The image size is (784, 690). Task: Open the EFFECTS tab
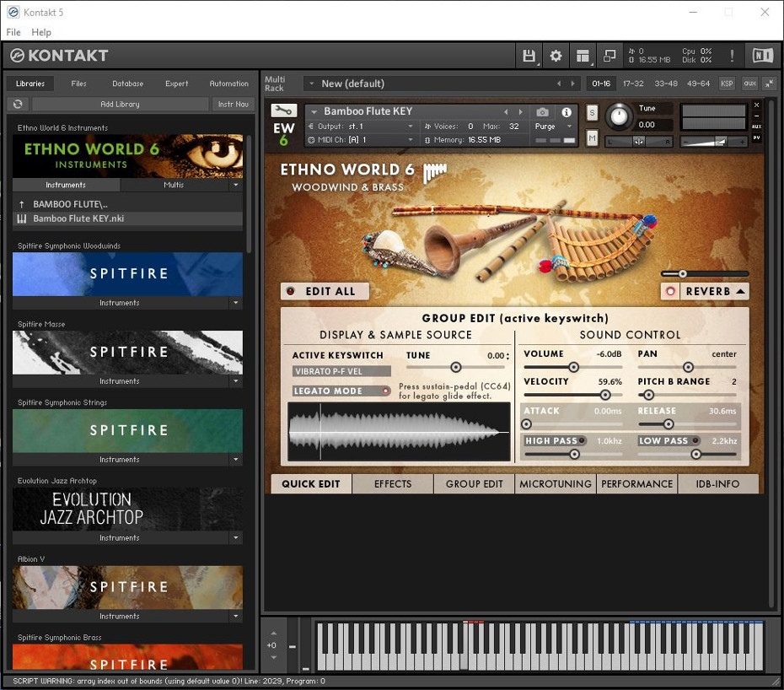coord(393,484)
